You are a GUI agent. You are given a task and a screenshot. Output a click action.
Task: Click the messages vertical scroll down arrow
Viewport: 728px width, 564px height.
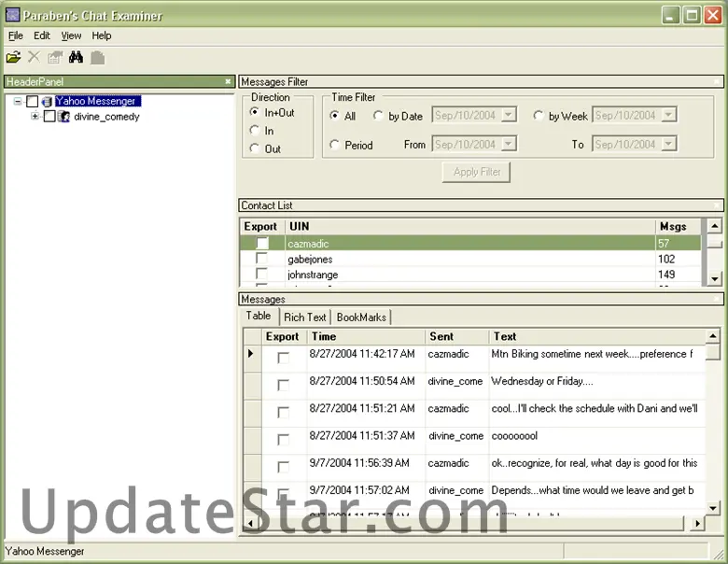tap(713, 508)
